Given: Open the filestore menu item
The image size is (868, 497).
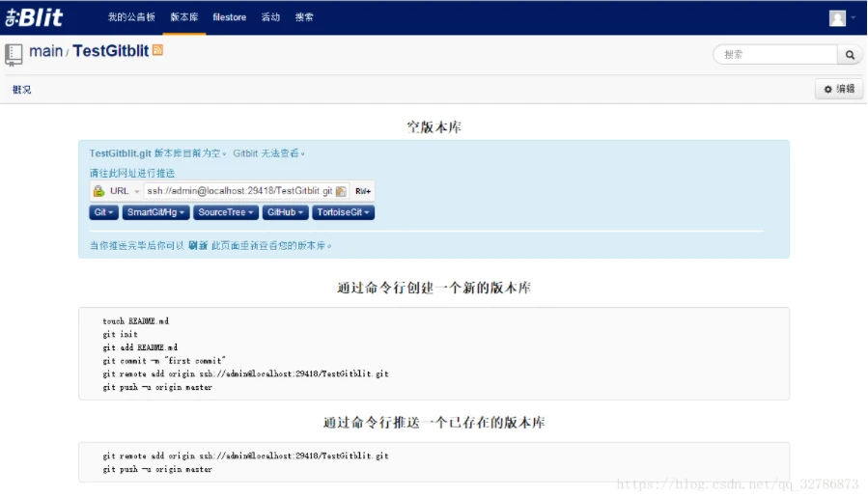Looking at the screenshot, I should click(229, 17).
